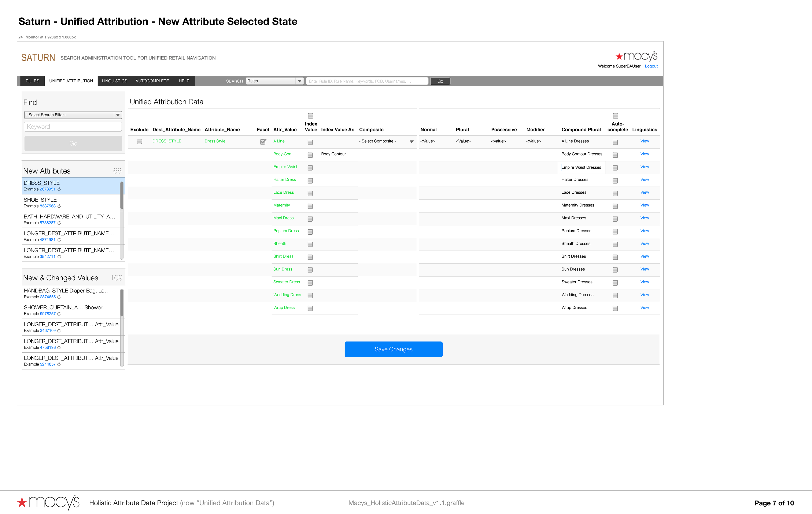Click refresh icon next to example 9978257
The height and width of the screenshot is (514, 812).
pyautogui.click(x=59, y=314)
